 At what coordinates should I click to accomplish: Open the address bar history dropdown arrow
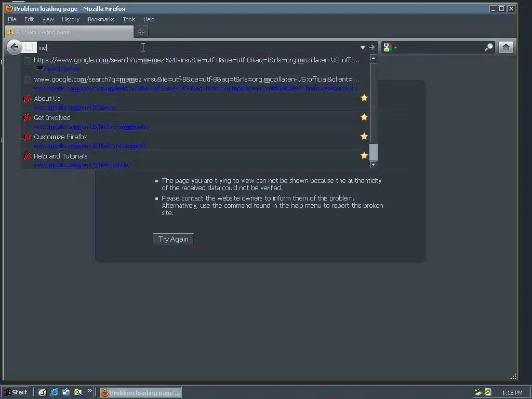(x=363, y=47)
